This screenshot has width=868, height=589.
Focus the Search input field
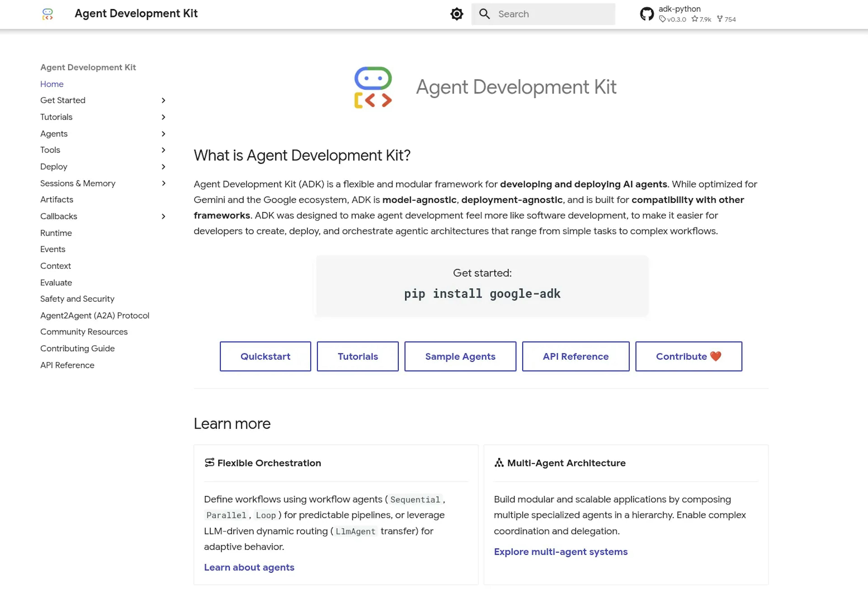tap(553, 14)
